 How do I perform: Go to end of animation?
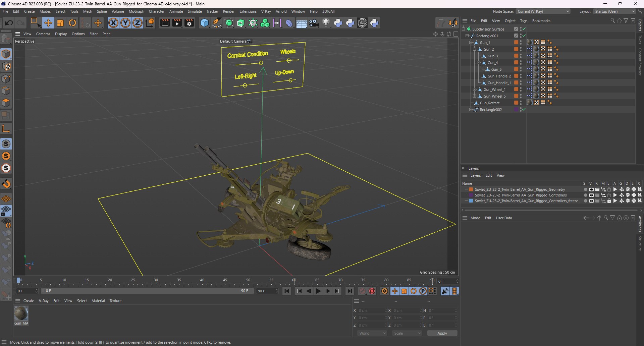(350, 291)
